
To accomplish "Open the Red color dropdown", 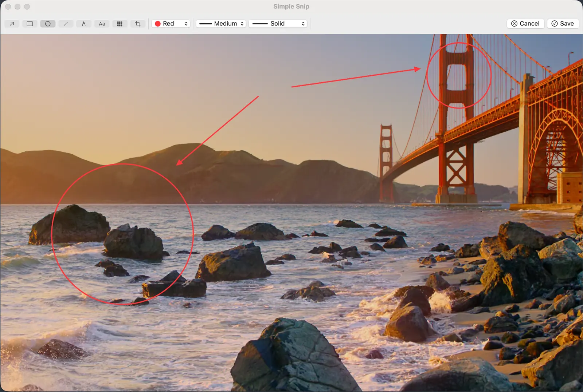I will pyautogui.click(x=171, y=24).
